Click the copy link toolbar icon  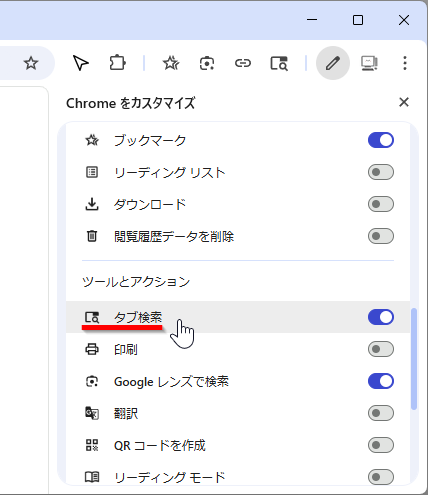(x=243, y=63)
